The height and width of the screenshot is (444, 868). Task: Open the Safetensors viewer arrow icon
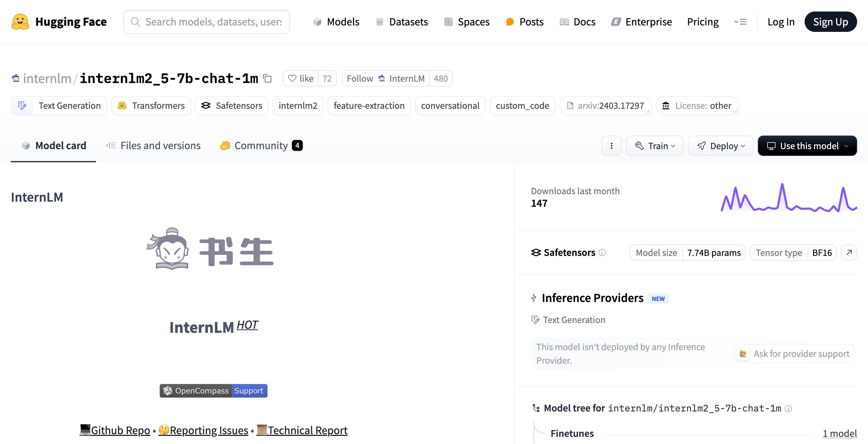pyautogui.click(x=849, y=253)
